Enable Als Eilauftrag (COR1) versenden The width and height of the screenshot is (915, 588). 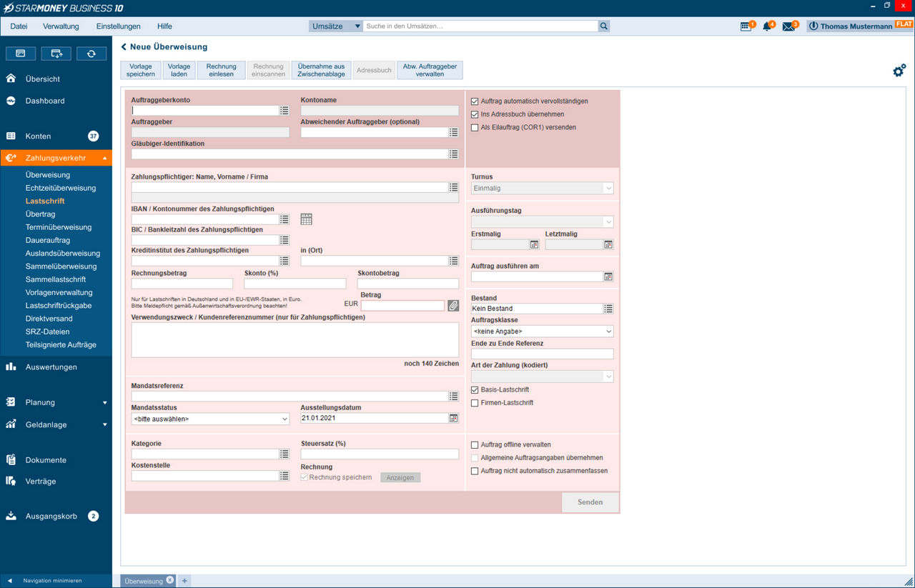pos(475,127)
